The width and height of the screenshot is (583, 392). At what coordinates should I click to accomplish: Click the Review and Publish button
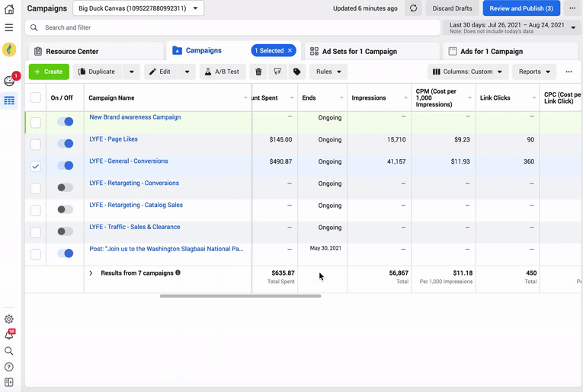tap(521, 8)
